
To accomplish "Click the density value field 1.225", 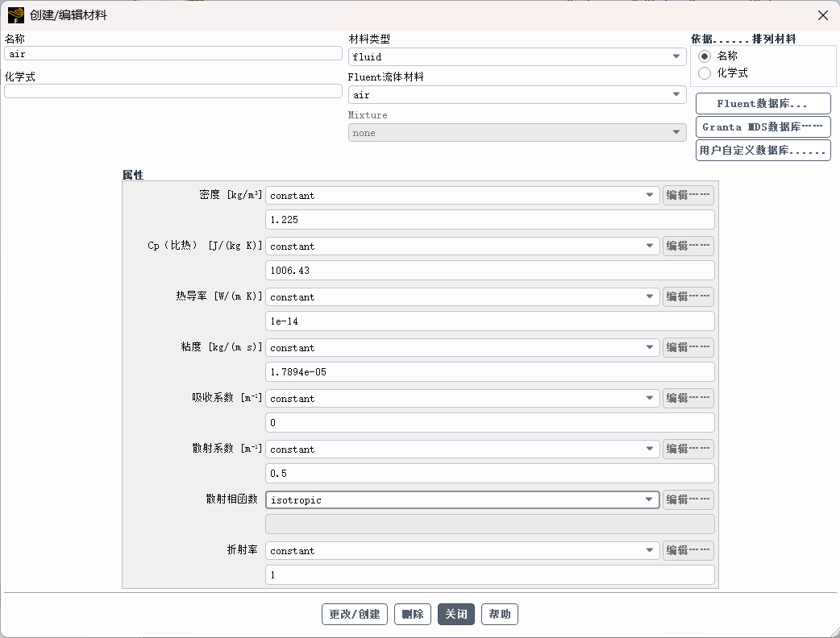I will click(489, 220).
